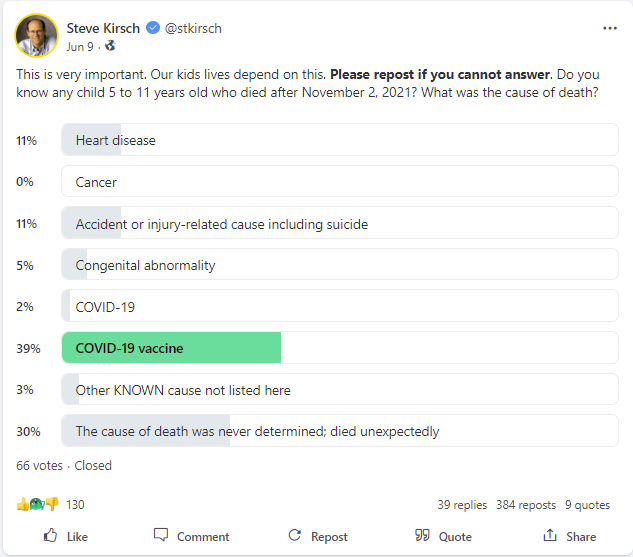Image resolution: width=633 pixels, height=557 pixels.
Task: View the 9 quotes list
Action: (x=587, y=505)
